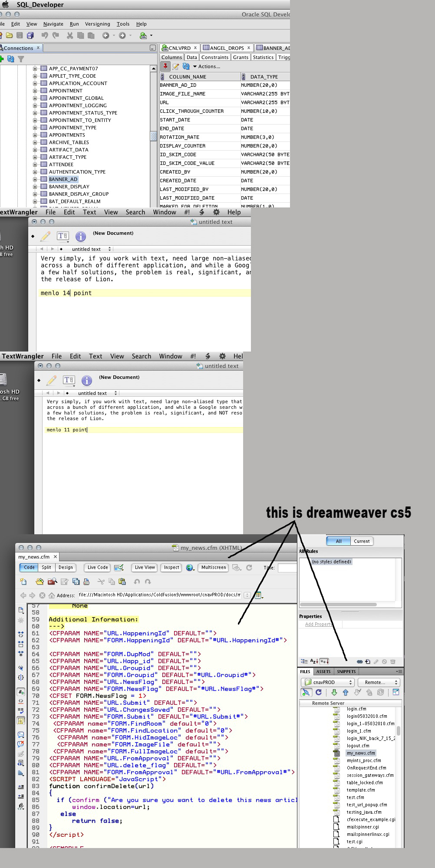Open the cnavPROD site dropdown
The image size is (435, 868).
click(x=328, y=682)
